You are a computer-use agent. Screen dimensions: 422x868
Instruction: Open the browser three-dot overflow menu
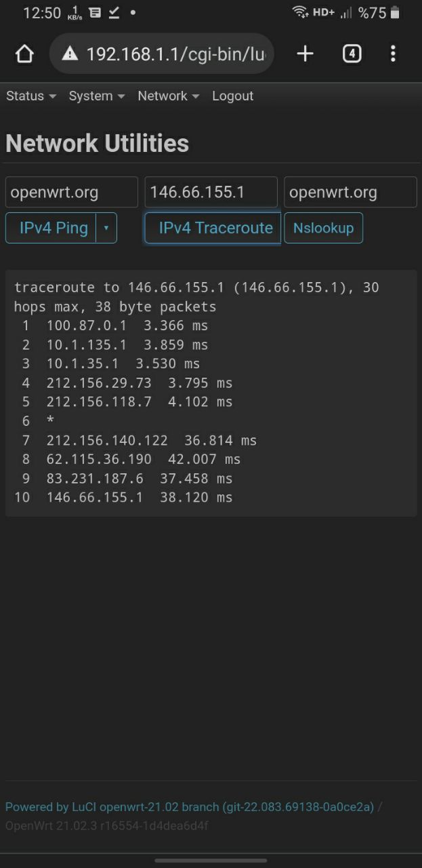(393, 54)
